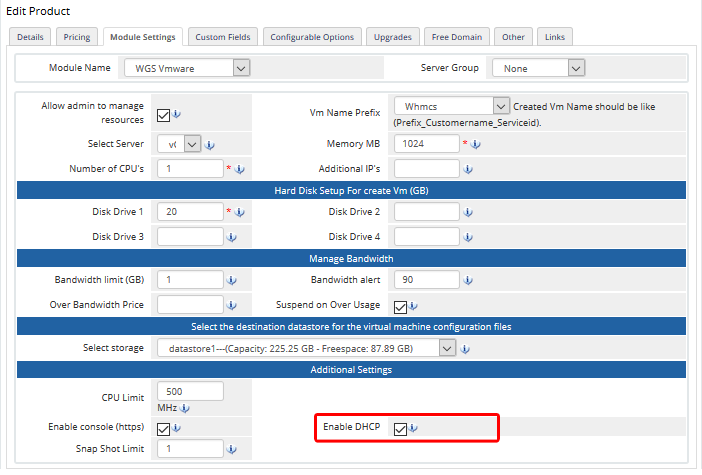Click info icon next to Additional IP's
702x475 pixels.
point(468,170)
